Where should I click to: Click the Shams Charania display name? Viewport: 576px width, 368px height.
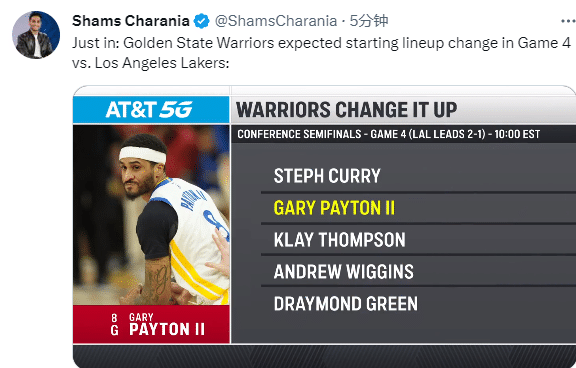[131, 21]
